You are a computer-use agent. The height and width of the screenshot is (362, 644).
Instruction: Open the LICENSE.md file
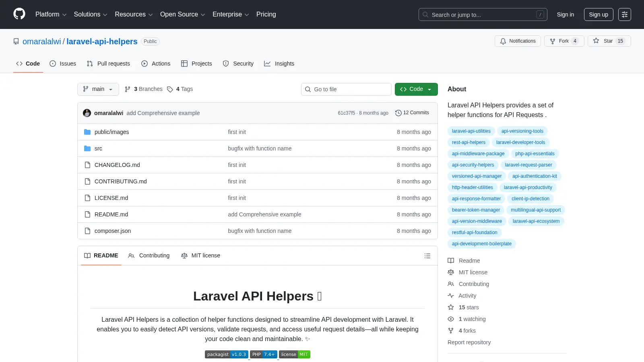pos(111,198)
